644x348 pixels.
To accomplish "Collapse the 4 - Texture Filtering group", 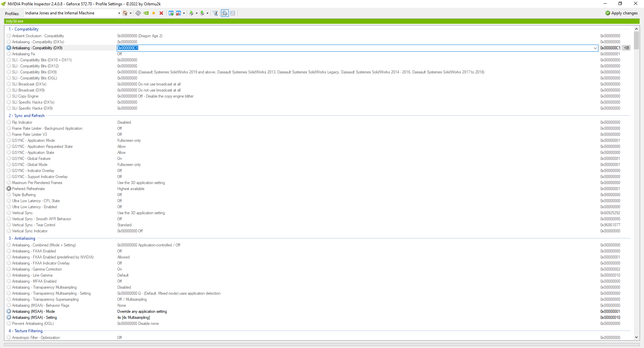I will point(25,331).
